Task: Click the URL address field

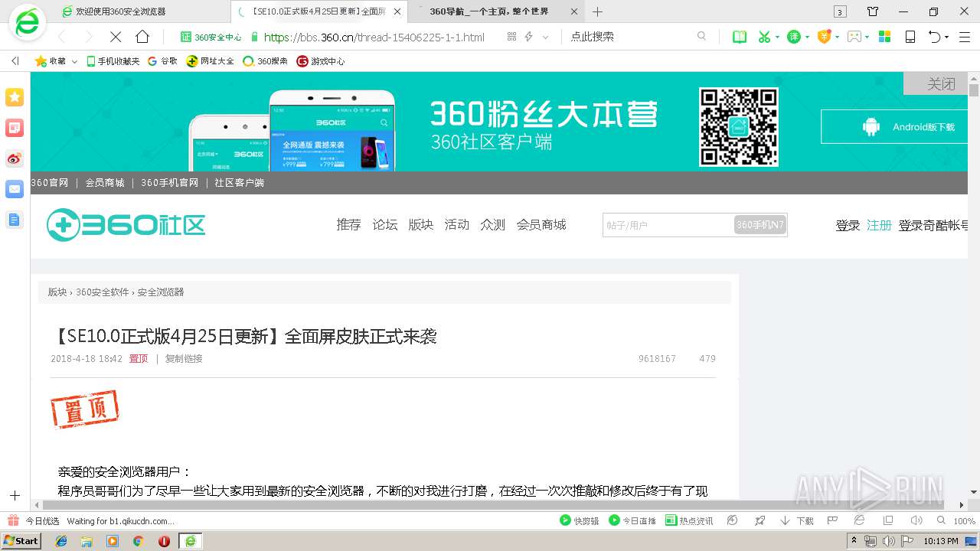Action: pos(374,37)
